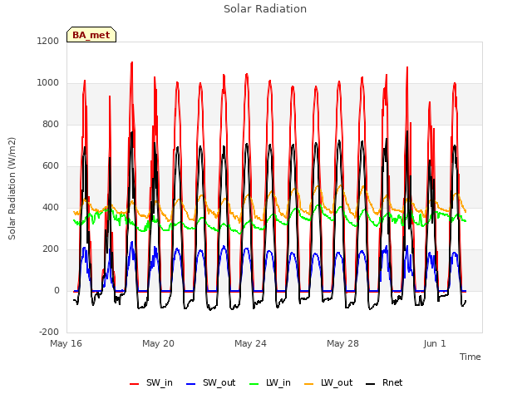Viewport: 532px width, 399px height.
Task: Click the Jun 1 x-axis tick label
Action: pyautogui.click(x=435, y=343)
